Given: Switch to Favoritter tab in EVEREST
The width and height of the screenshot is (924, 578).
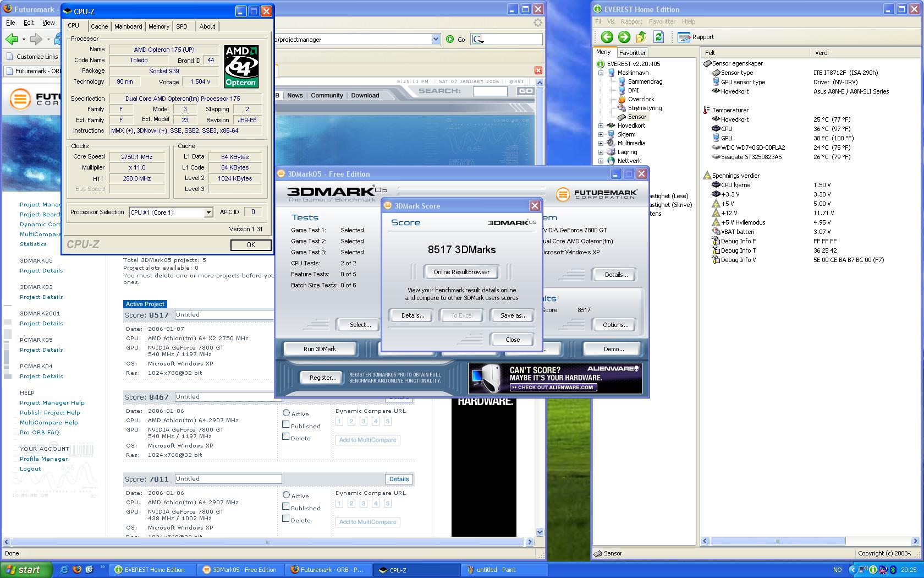Looking at the screenshot, I should point(632,53).
